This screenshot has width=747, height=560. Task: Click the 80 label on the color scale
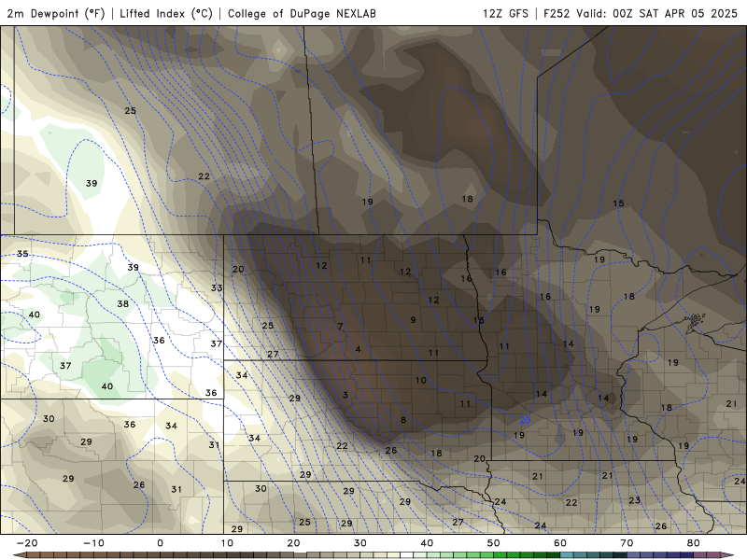(x=693, y=543)
